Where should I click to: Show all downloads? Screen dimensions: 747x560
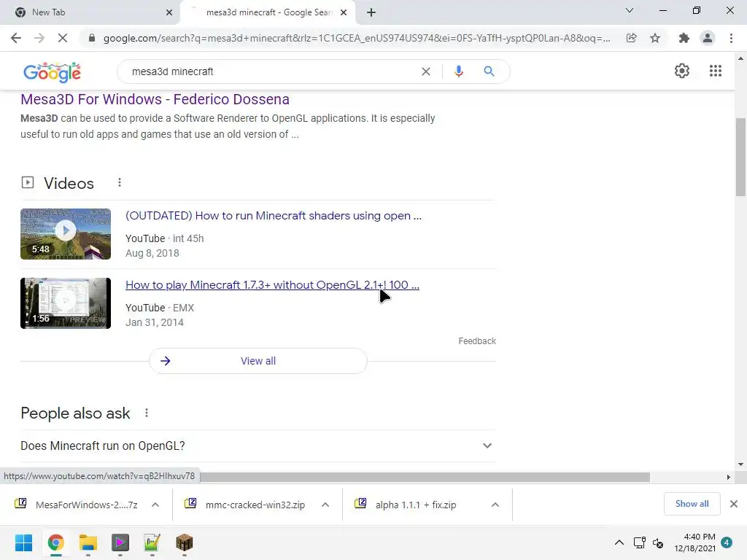pos(692,504)
